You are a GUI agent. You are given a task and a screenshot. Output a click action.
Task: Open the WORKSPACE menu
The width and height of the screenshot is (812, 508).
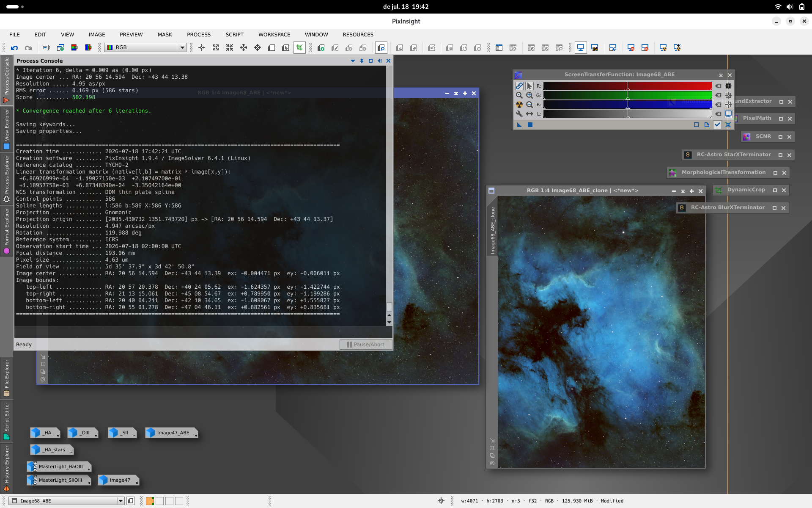(274, 35)
